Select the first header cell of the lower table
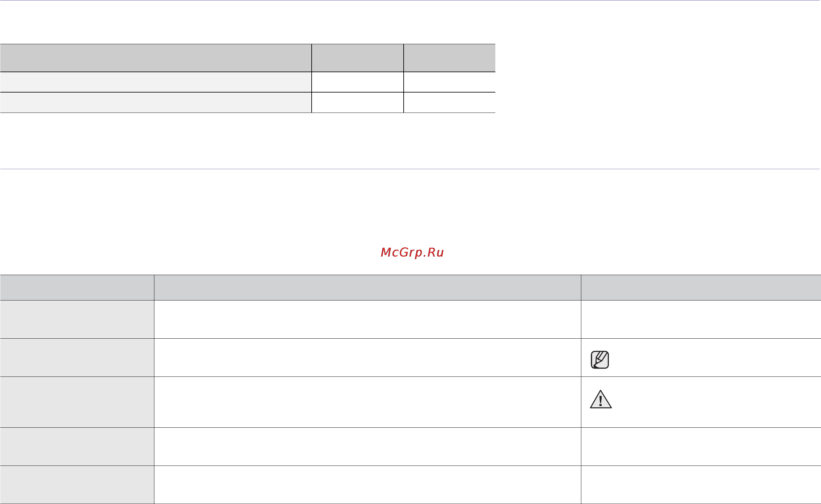The width and height of the screenshot is (821, 504). pos(77,287)
